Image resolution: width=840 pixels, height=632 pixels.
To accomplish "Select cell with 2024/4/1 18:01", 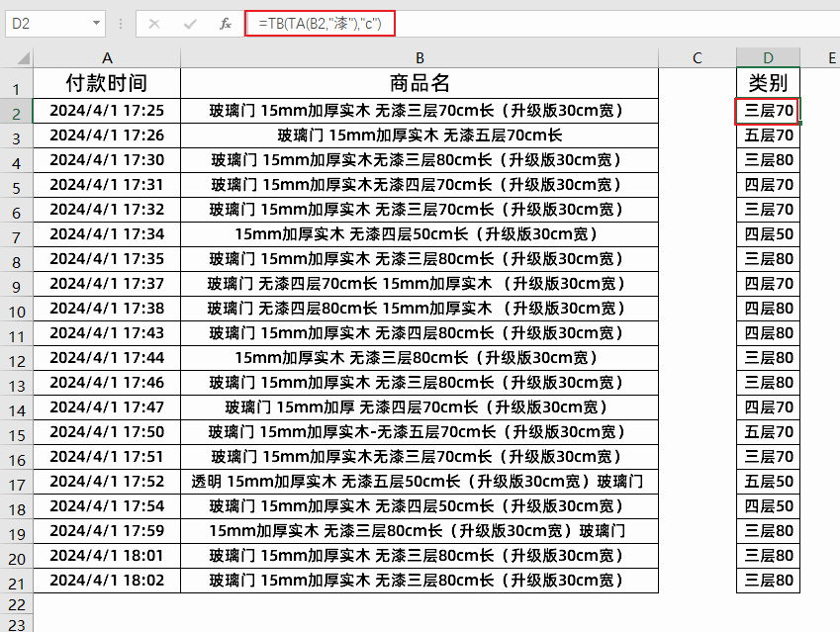I will point(107,556).
